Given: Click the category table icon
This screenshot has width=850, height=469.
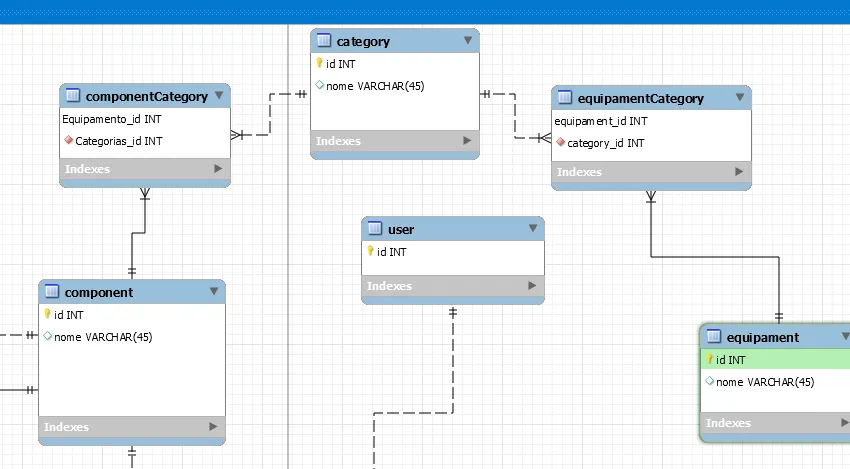Looking at the screenshot, I should [324, 41].
